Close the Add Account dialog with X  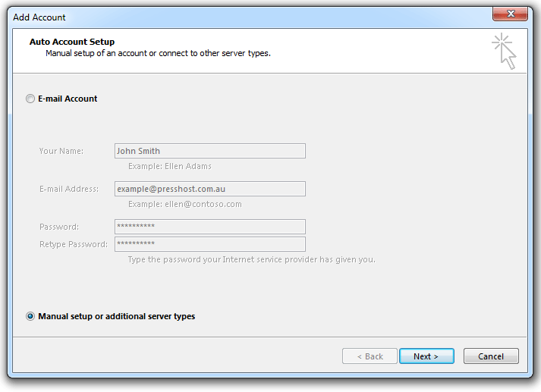[510, 14]
